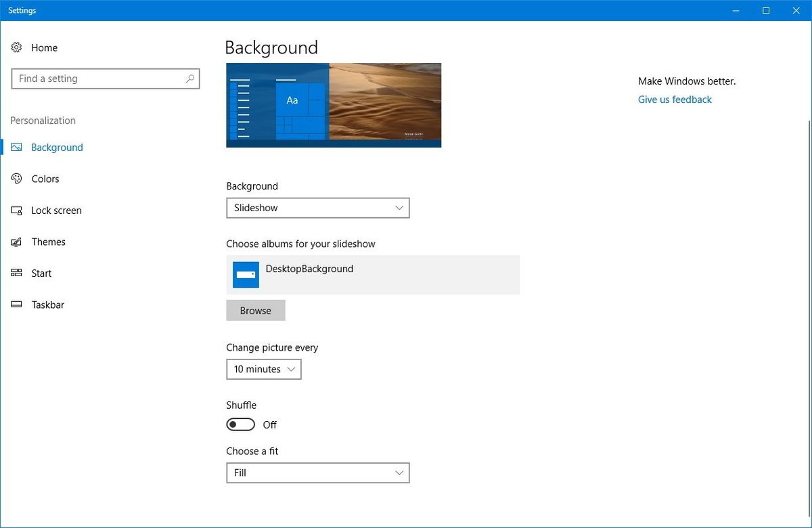Open the Colors personalization section

[x=45, y=179]
